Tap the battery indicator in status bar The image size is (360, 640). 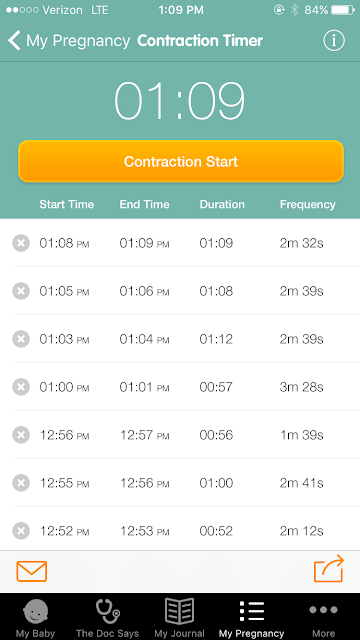(x=342, y=10)
